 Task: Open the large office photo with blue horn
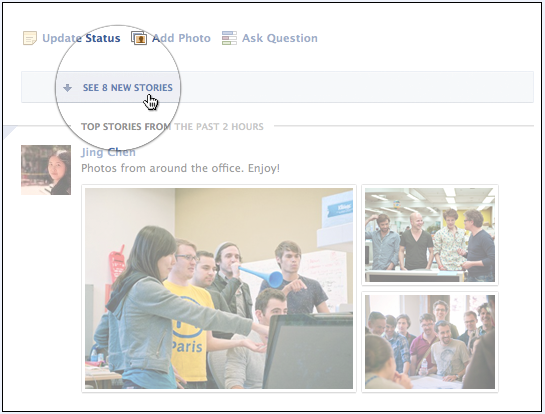pos(219,289)
